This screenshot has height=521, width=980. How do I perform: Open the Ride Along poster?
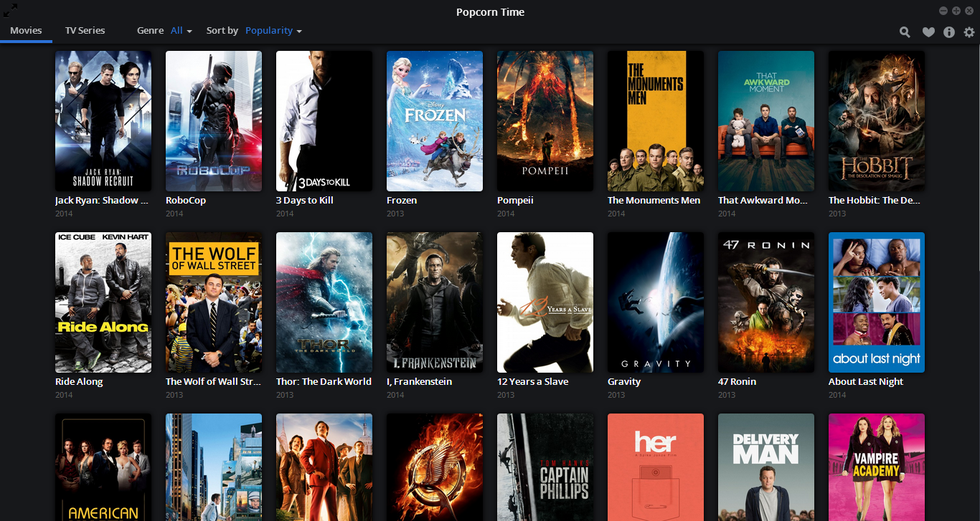coord(103,302)
